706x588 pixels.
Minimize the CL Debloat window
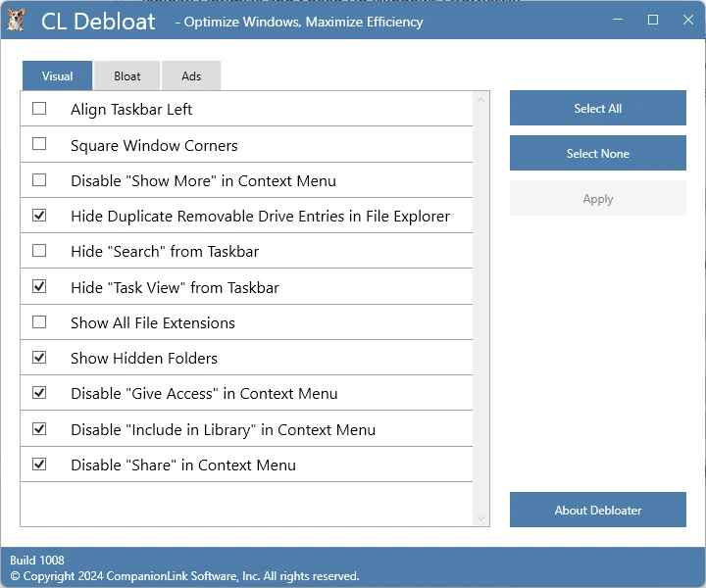[x=618, y=20]
